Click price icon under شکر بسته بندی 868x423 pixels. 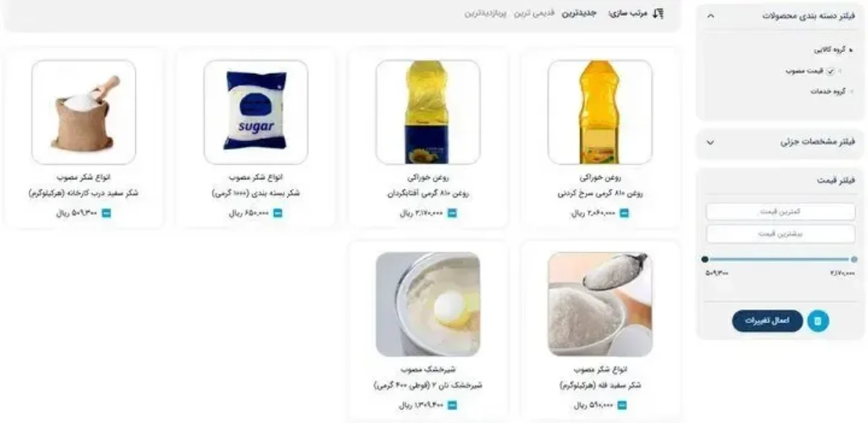tap(278, 213)
